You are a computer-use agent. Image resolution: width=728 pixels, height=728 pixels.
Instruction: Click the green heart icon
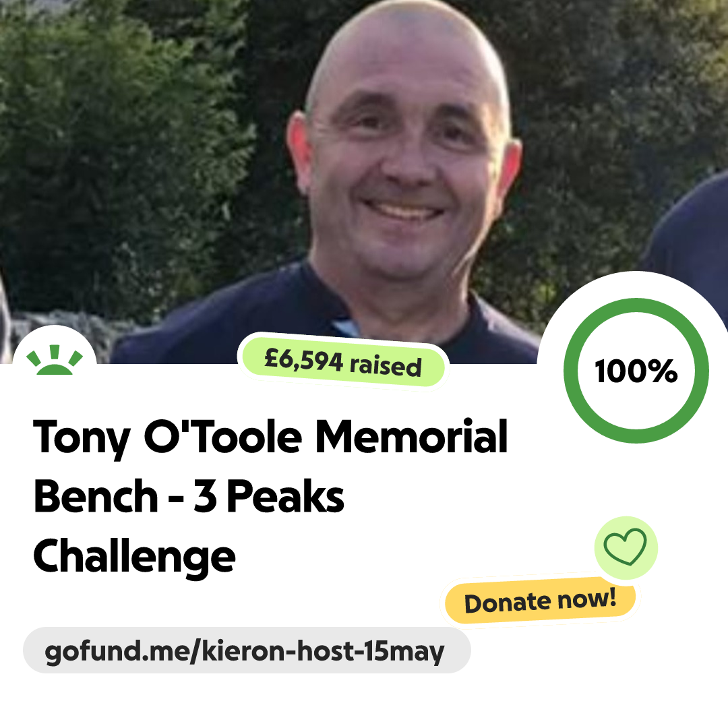click(x=626, y=547)
